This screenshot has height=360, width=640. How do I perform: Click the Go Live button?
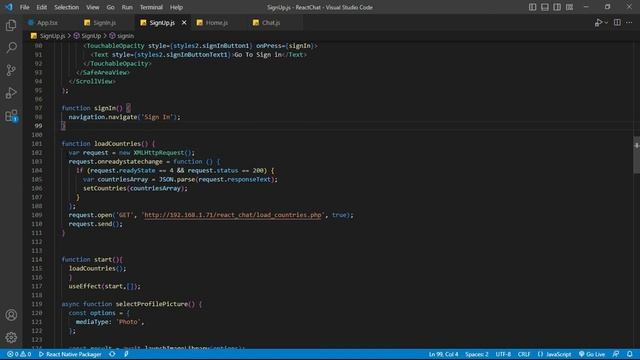pyautogui.click(x=592, y=354)
